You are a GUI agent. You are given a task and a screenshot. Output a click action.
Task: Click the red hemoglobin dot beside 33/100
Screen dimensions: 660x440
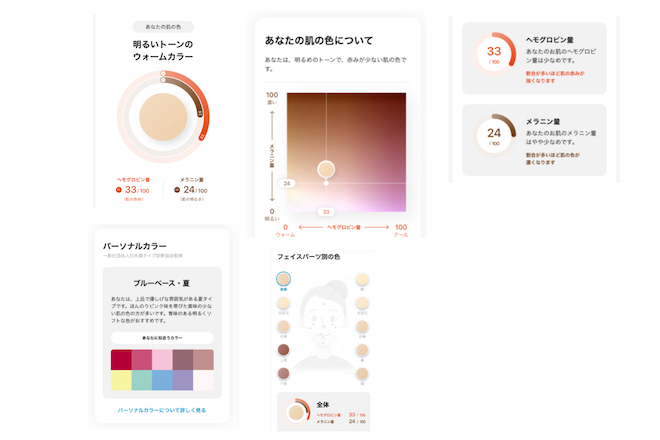coord(119,190)
